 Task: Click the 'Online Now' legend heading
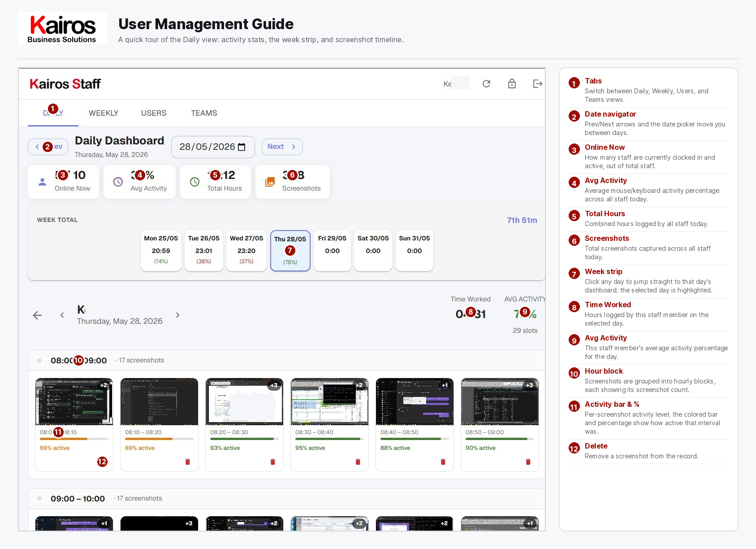605,148
